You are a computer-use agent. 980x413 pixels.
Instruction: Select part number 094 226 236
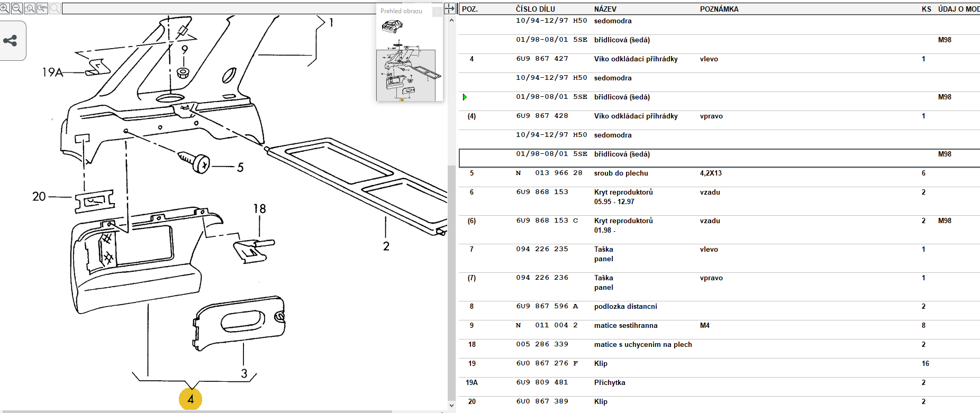point(542,278)
